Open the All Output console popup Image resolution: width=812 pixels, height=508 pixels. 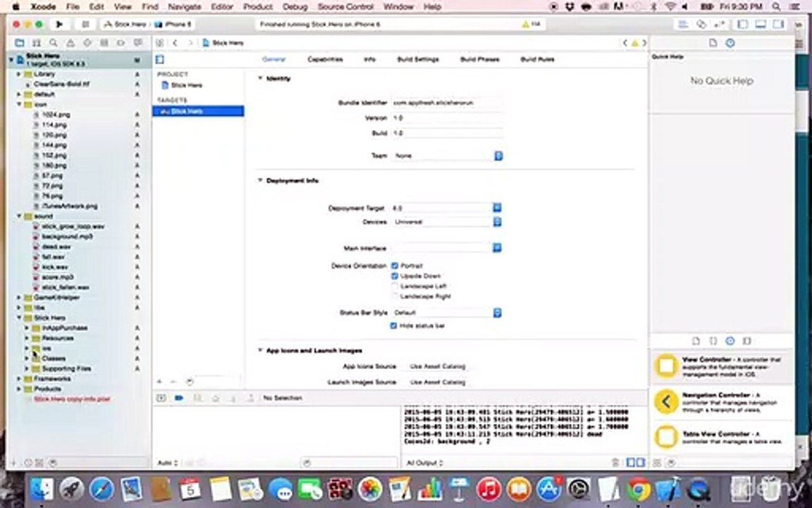(424, 462)
